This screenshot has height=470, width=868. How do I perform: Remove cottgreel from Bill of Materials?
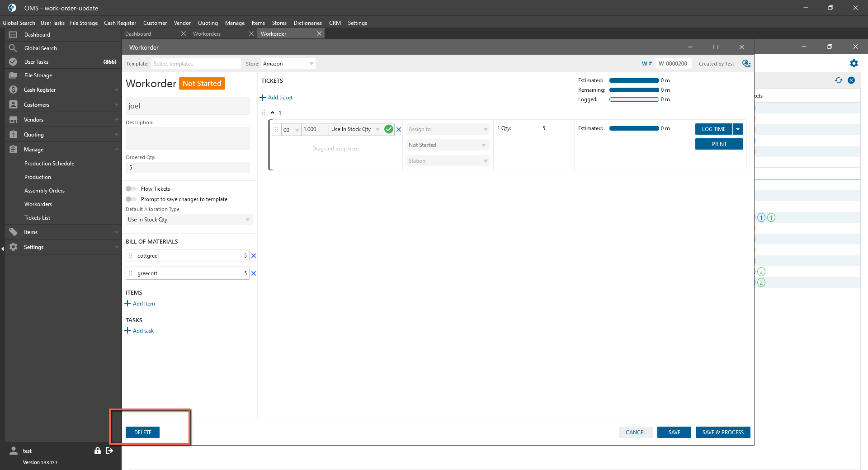point(254,256)
